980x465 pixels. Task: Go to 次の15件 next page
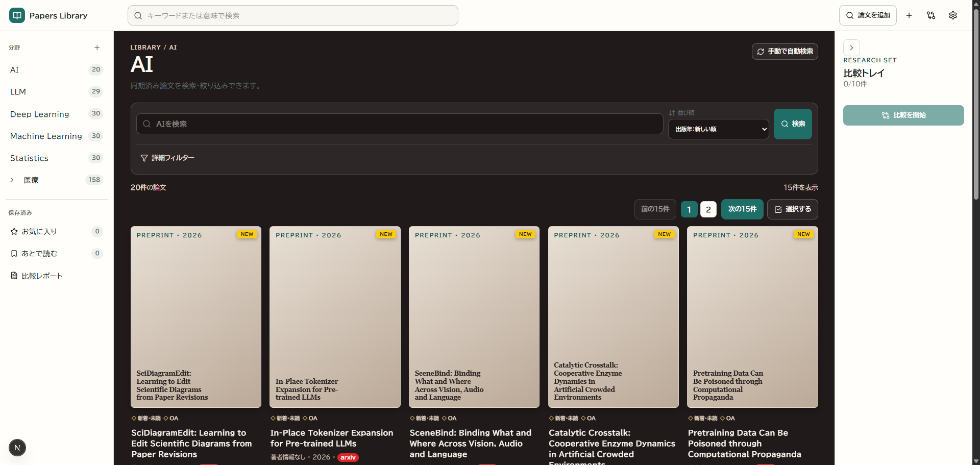742,209
